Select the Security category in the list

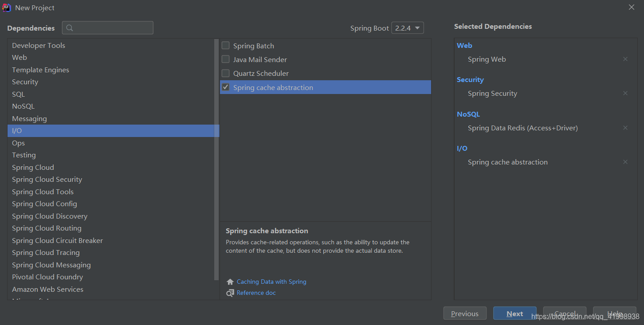(x=111, y=82)
